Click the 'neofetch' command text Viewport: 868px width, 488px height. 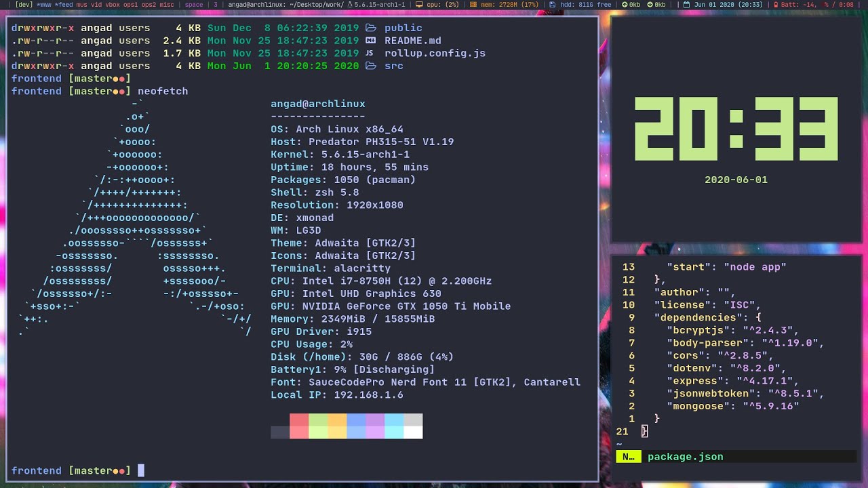point(163,91)
